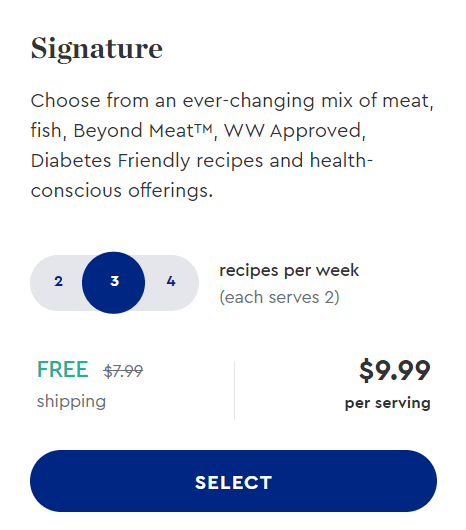Click 'WW Approved' in the description
This screenshot has height=530, width=466.
292,131
